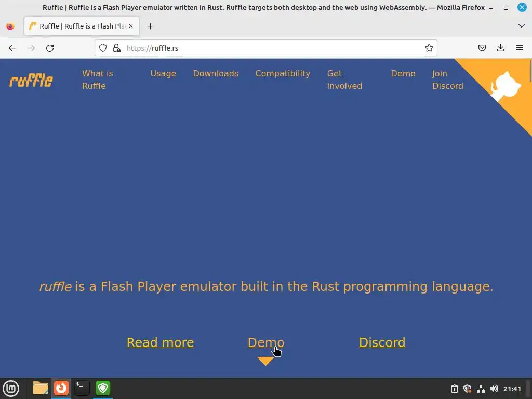
Task: Reload the page with refresh icon
Action: pos(50,48)
